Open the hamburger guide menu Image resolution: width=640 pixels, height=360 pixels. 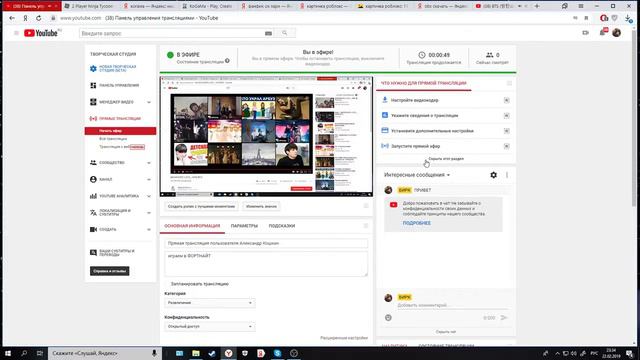click(16, 33)
